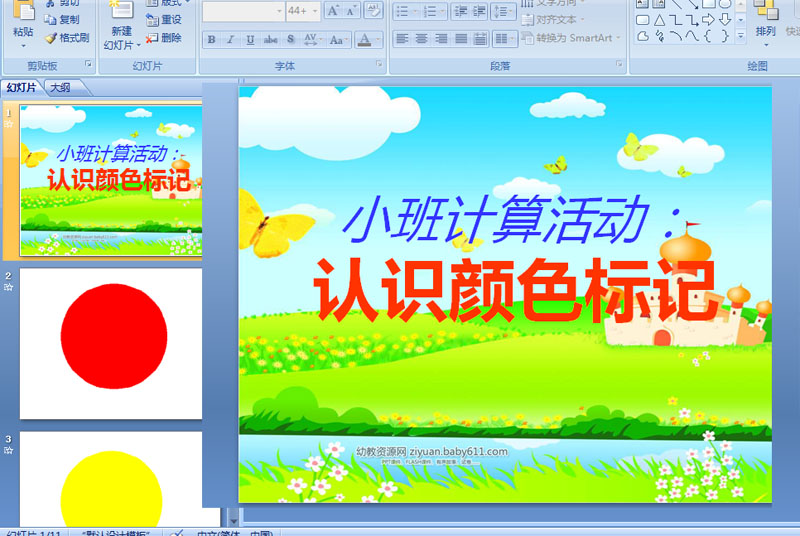Screen dimensions: 800x536
Task: Open Paragraph (段落) dialog launcher
Action: click(619, 64)
